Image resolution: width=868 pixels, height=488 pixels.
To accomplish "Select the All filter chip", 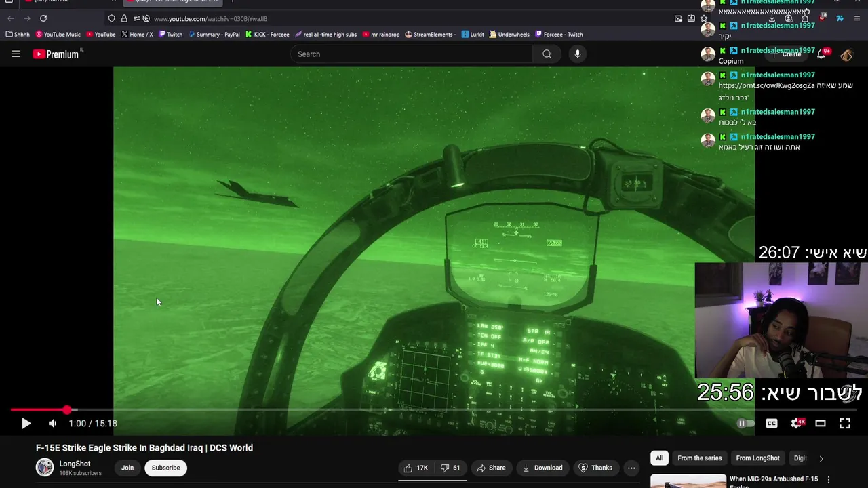I will pyautogui.click(x=659, y=458).
